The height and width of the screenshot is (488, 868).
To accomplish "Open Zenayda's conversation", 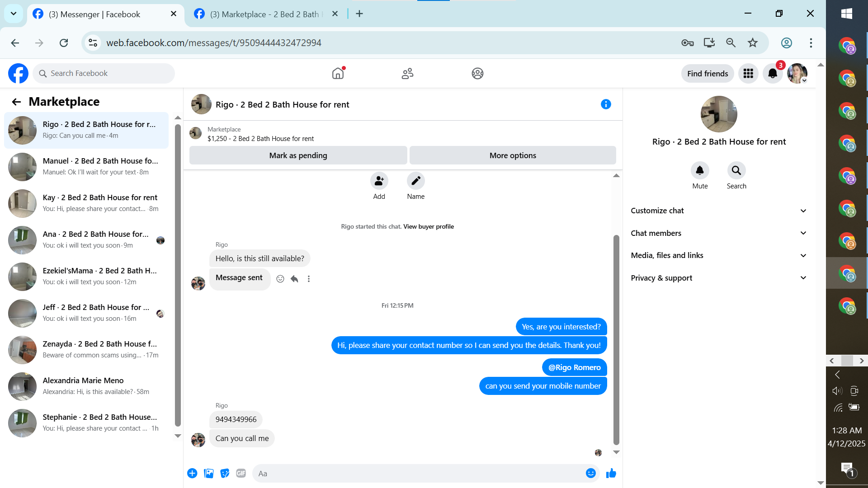I will 86,349.
